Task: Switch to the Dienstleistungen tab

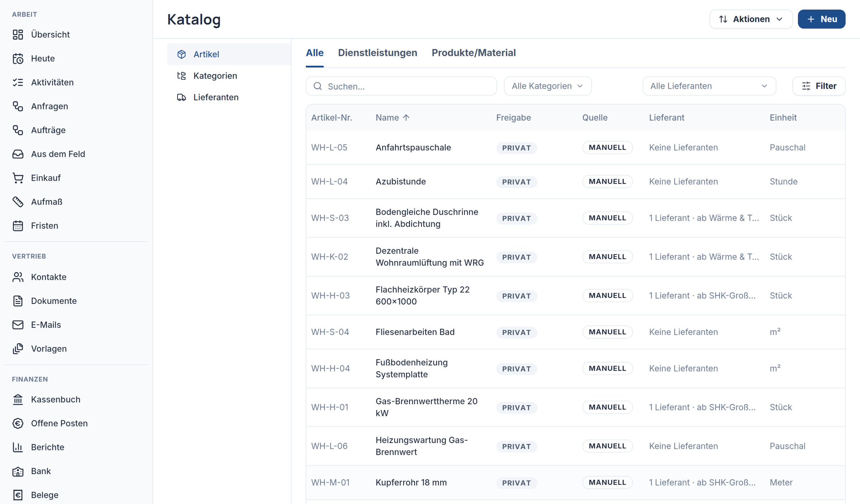Action: [377, 53]
